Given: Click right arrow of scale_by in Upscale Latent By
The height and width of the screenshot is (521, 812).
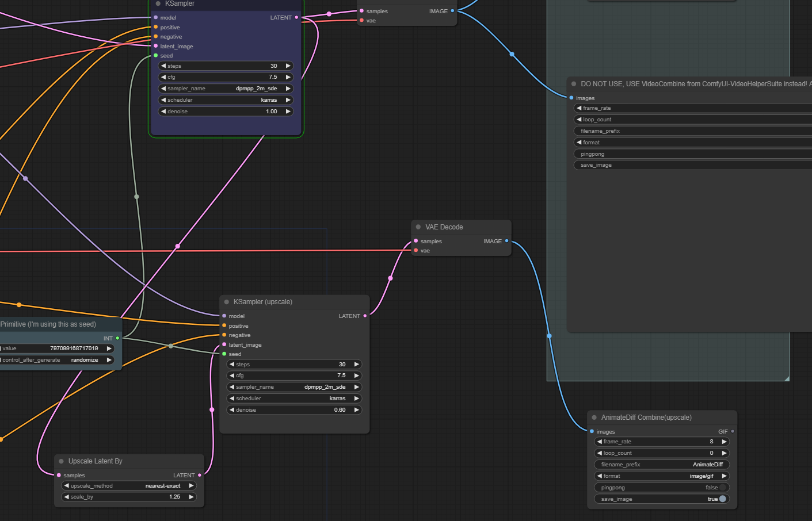Looking at the screenshot, I should click(191, 497).
